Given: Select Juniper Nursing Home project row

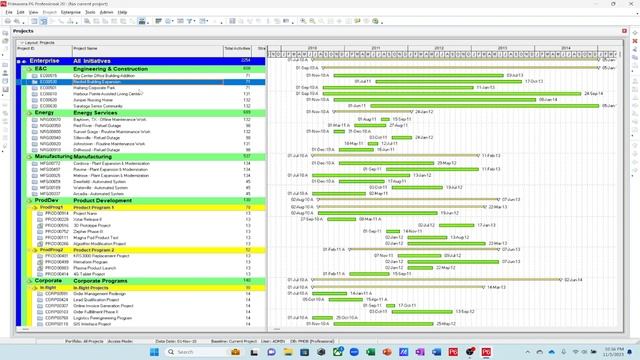Looking at the screenshot, I should [141, 100].
